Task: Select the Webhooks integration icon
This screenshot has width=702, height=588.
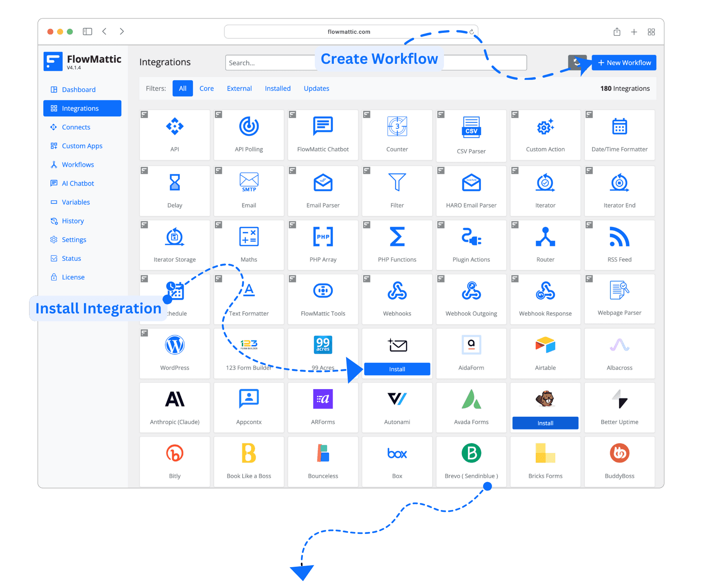Action: tap(397, 291)
